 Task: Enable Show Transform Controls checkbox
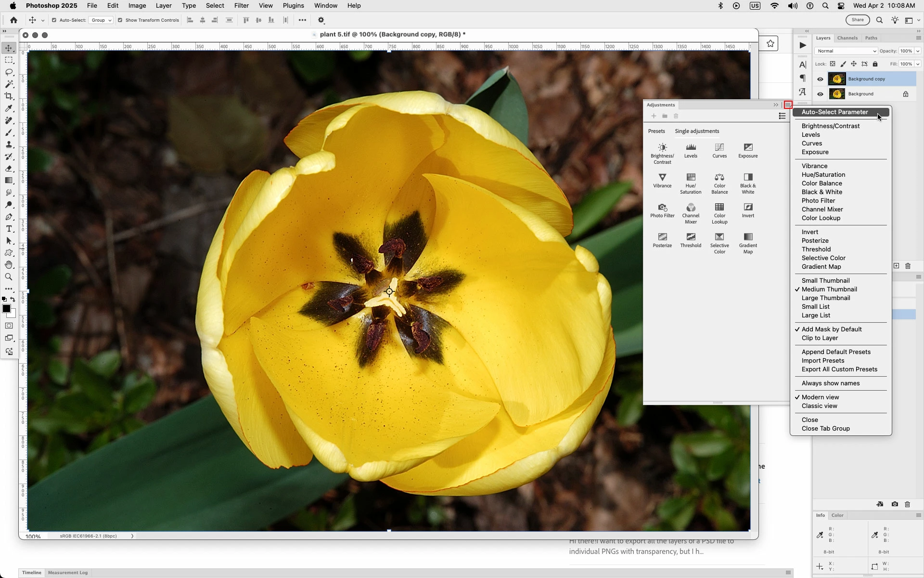tap(120, 20)
